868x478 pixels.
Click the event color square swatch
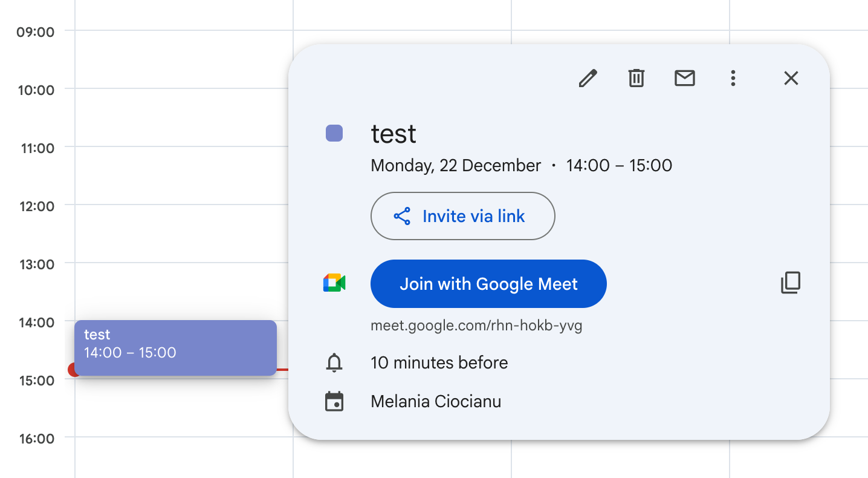(x=334, y=133)
